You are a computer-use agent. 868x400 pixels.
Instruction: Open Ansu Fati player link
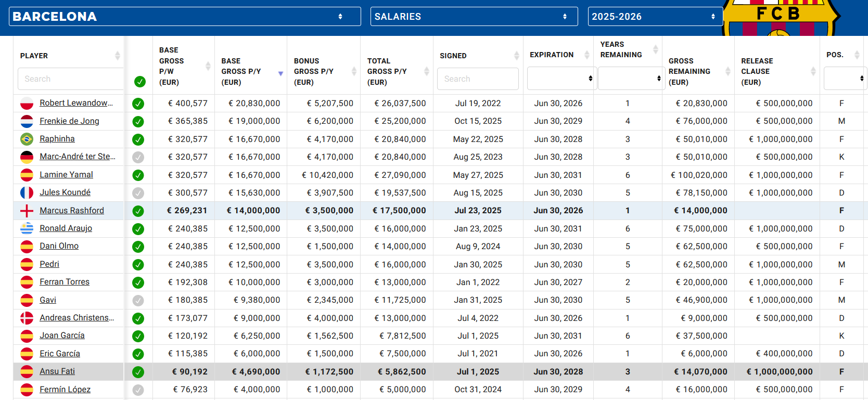coord(57,371)
